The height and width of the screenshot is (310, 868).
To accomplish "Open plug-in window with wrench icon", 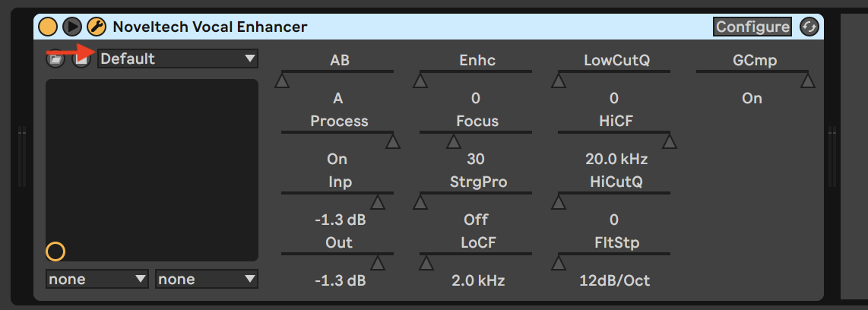I will click(97, 26).
